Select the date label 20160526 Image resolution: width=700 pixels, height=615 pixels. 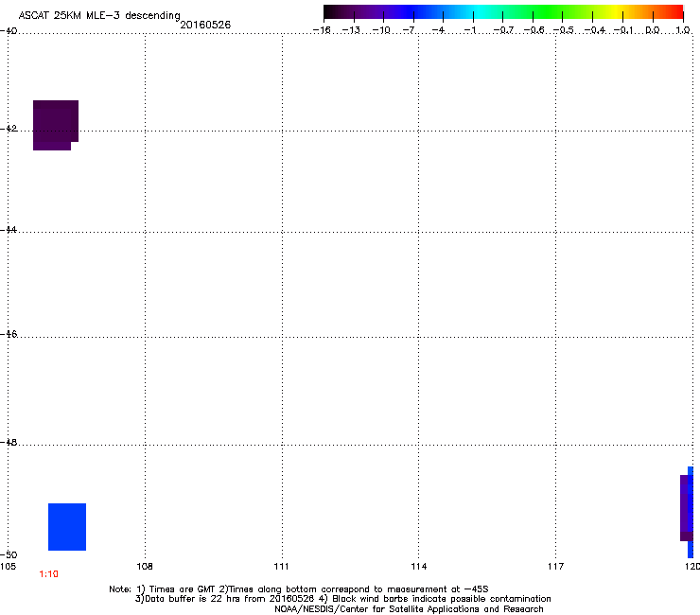pyautogui.click(x=205, y=25)
